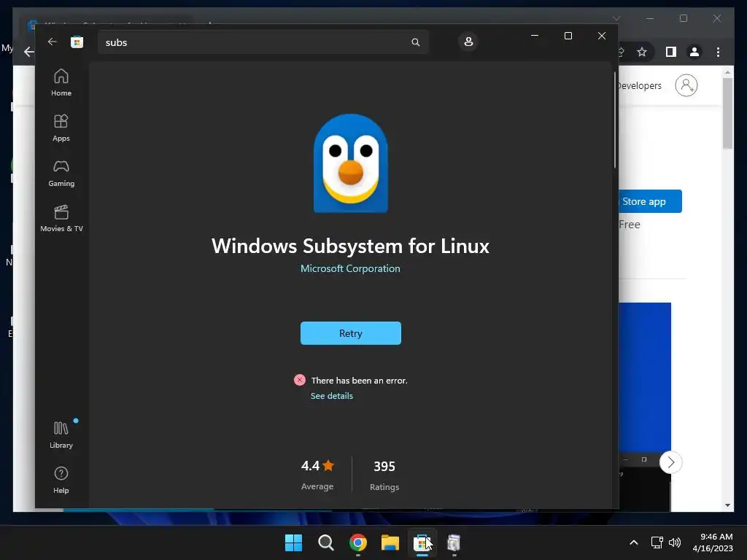
Task: Open taskbar Search
Action: coord(326,542)
